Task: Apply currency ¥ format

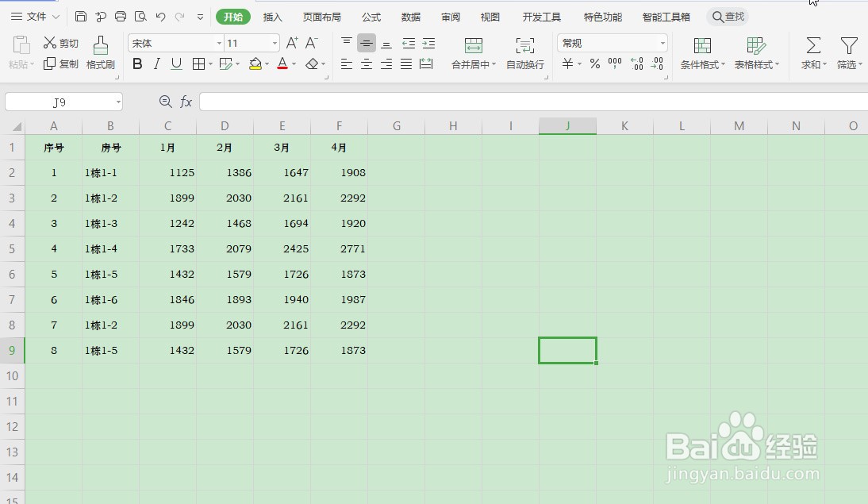Action: (567, 63)
